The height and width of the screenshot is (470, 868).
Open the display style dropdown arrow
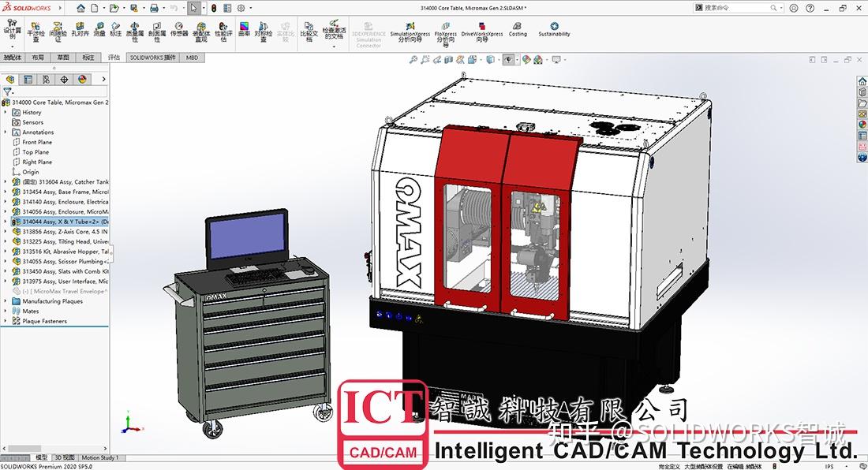tap(499, 59)
